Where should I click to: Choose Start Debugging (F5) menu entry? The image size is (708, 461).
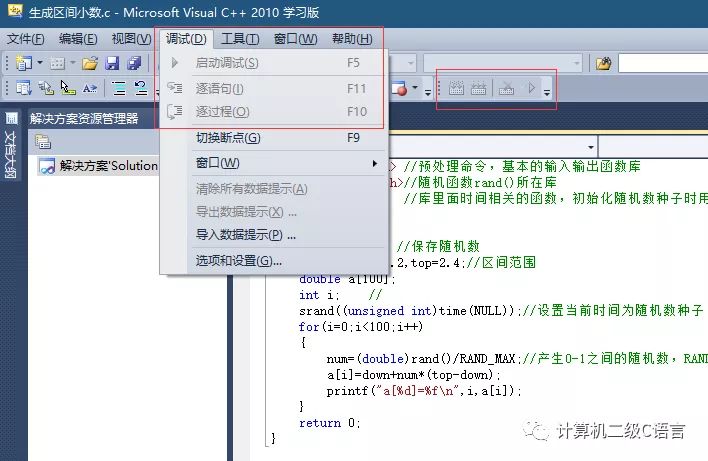click(274, 63)
